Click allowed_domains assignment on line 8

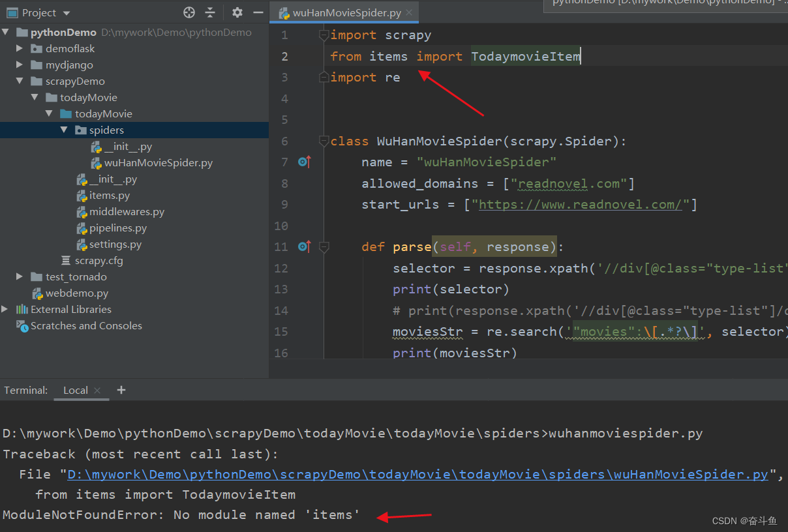point(498,183)
